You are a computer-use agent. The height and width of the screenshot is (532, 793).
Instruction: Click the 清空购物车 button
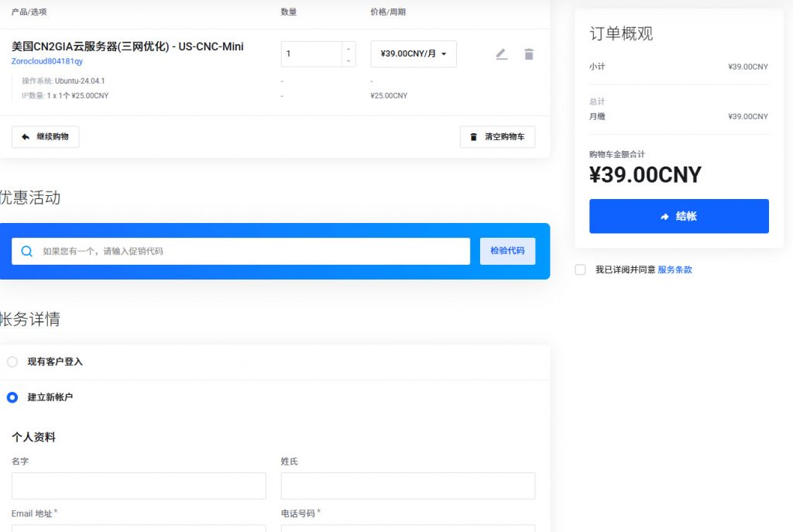(x=496, y=137)
